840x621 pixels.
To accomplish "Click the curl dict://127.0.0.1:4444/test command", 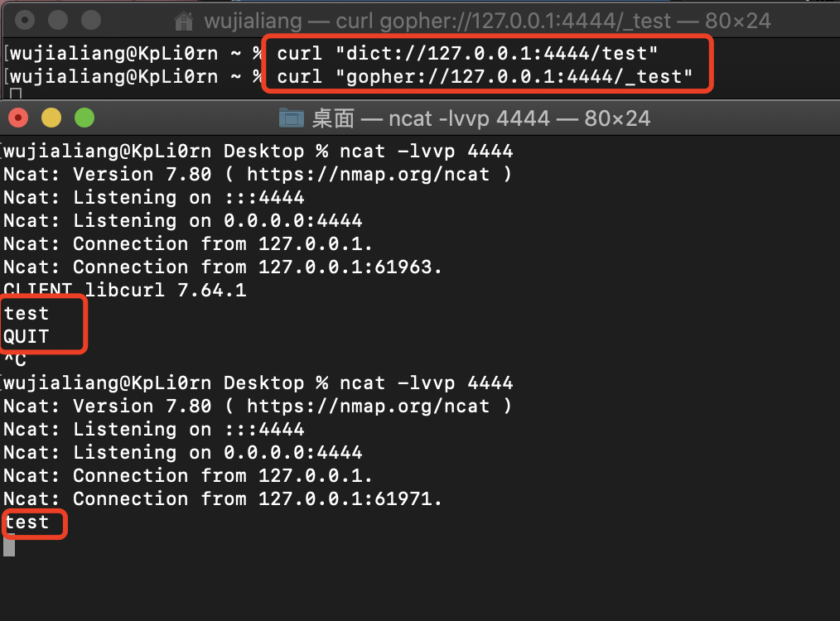I will [467, 54].
